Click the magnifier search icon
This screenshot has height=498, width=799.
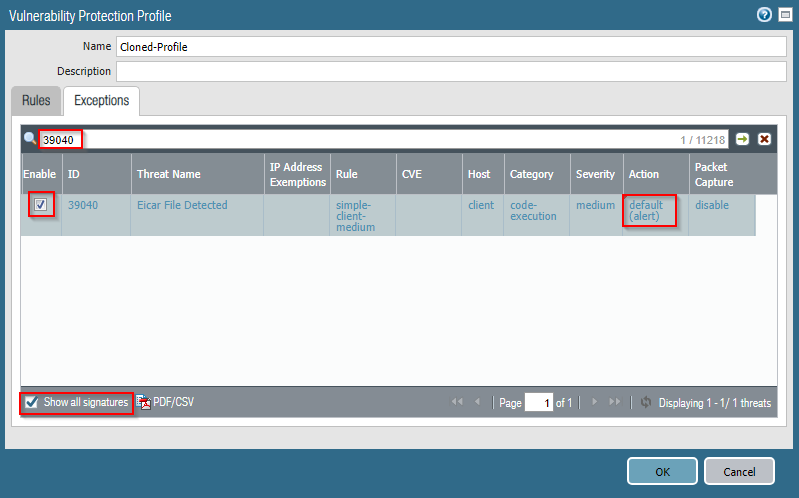tap(30, 139)
